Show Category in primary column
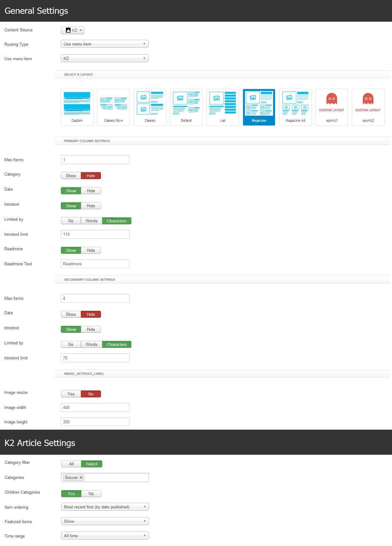The height and width of the screenshot is (546, 392). tap(71, 176)
